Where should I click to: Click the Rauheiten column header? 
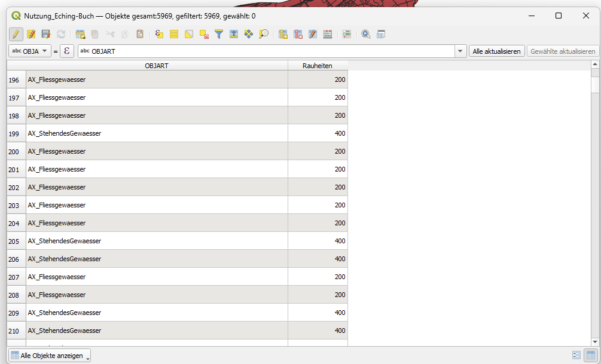coord(318,65)
